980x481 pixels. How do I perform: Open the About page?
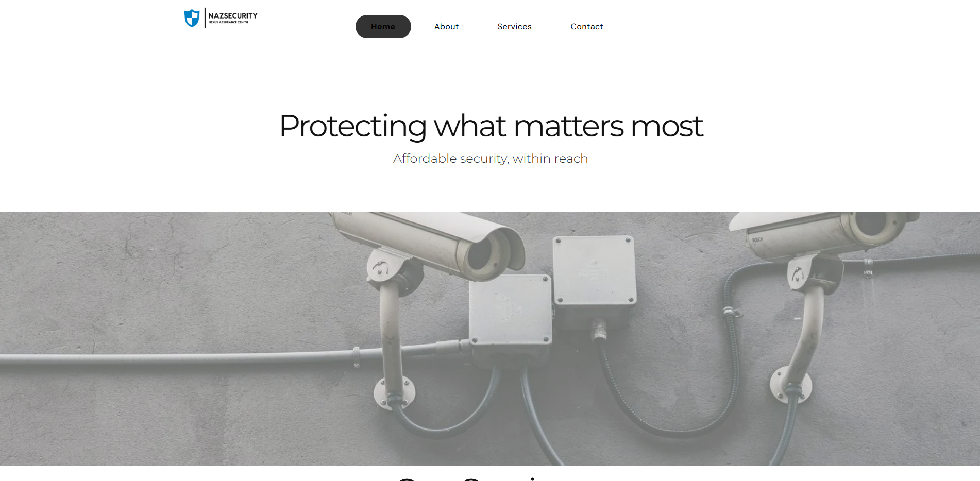pyautogui.click(x=446, y=26)
